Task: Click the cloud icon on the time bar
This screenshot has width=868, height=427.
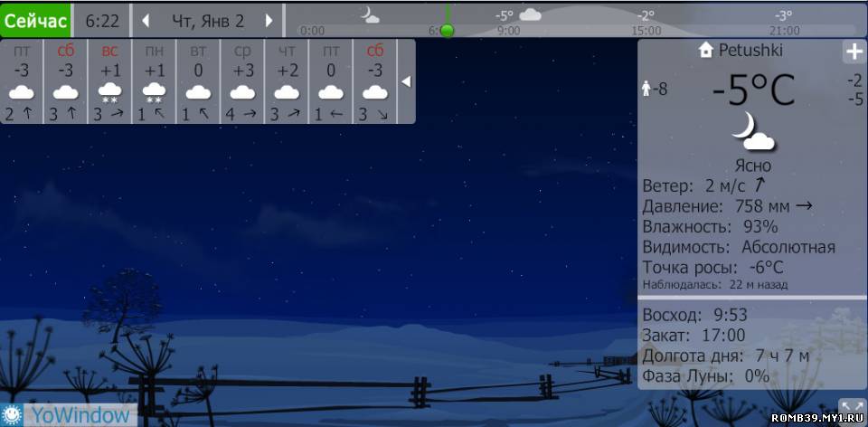Action: click(530, 14)
